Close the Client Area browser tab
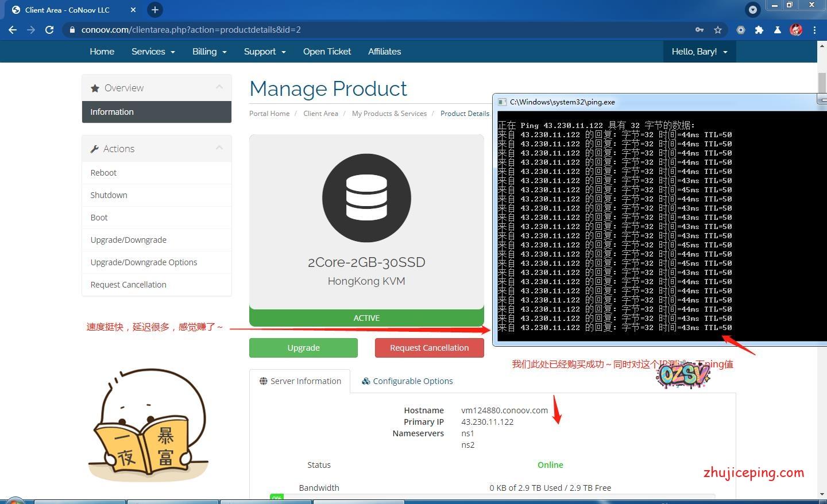The width and height of the screenshot is (827, 504). pos(133,10)
